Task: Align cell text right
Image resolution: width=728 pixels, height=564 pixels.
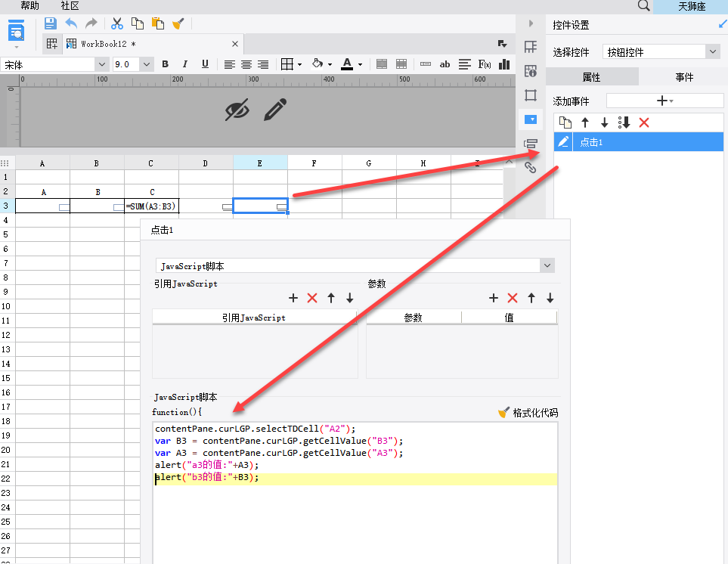Action: click(x=263, y=64)
